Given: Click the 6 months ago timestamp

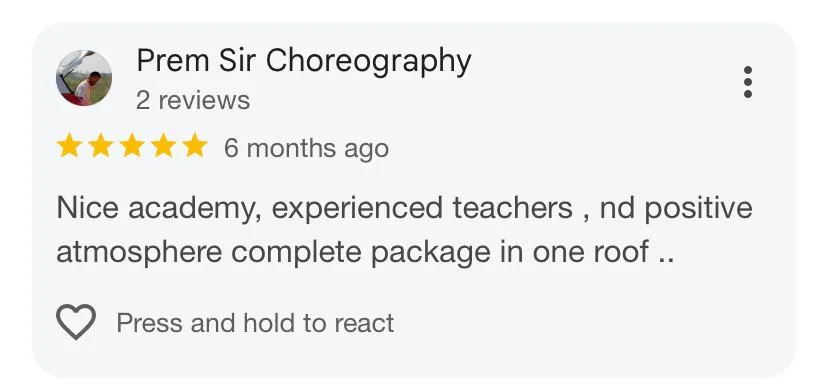Looking at the screenshot, I should pyautogui.click(x=306, y=148).
